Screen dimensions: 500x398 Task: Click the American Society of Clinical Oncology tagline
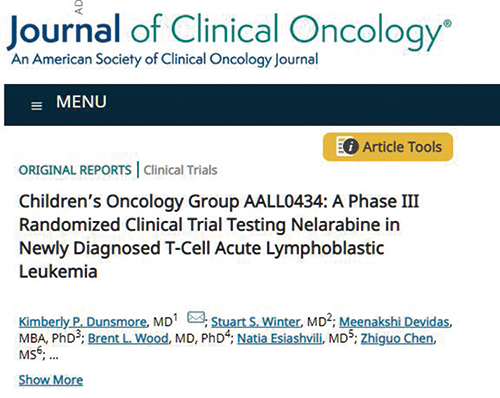tap(165, 60)
